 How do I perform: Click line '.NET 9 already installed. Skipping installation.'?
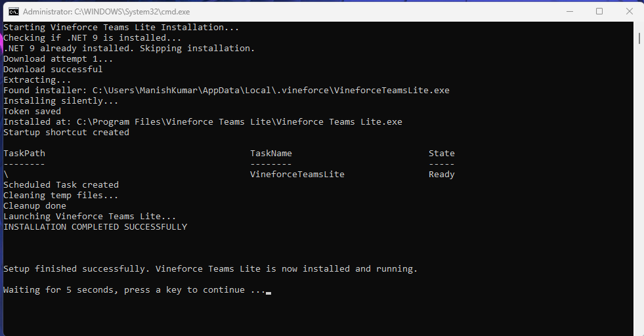(x=129, y=49)
